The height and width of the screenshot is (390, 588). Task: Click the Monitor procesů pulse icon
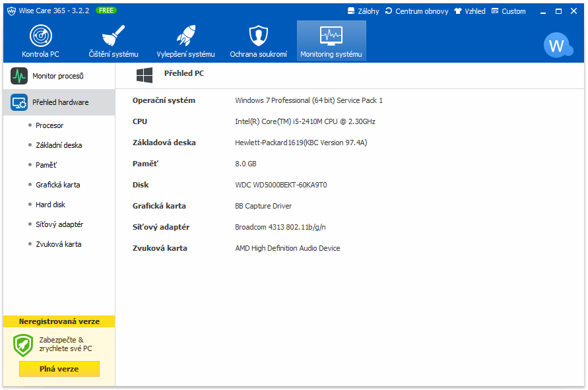pyautogui.click(x=19, y=76)
